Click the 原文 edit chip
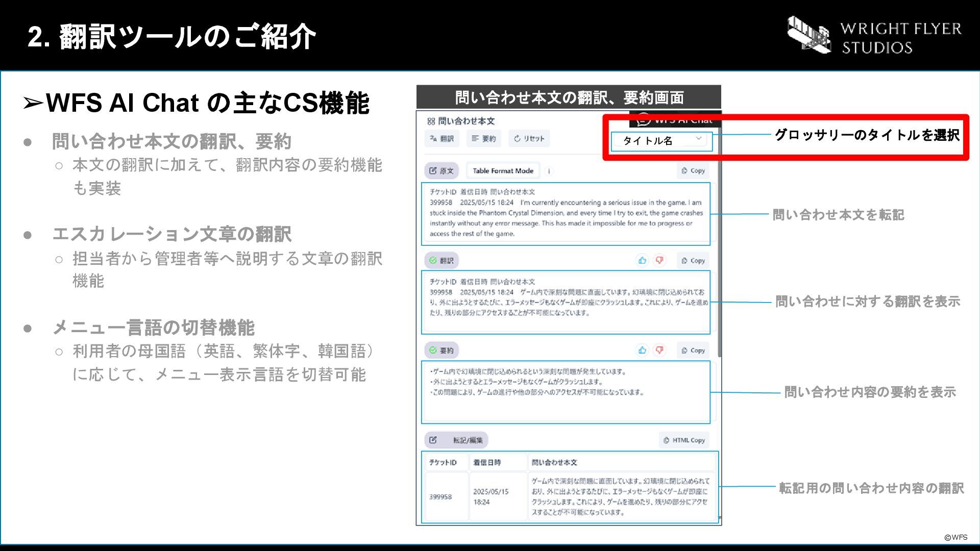This screenshot has height=551, width=980. point(442,171)
